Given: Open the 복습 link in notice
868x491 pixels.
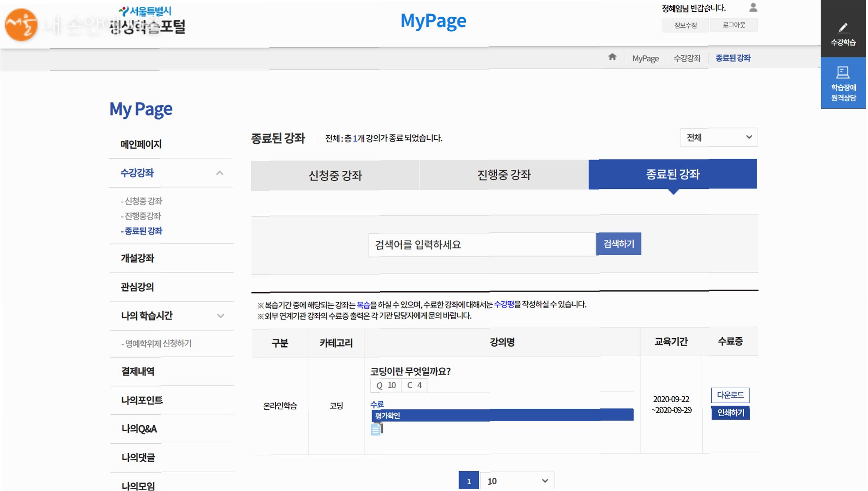Looking at the screenshot, I should click(x=364, y=305).
